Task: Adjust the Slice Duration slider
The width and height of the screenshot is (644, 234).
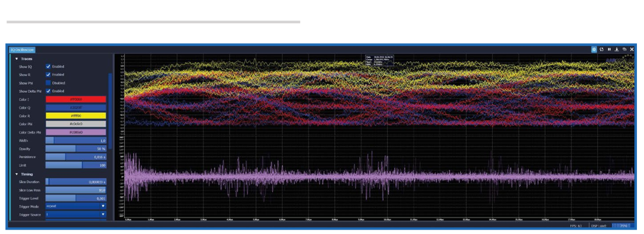Action: 75,181
